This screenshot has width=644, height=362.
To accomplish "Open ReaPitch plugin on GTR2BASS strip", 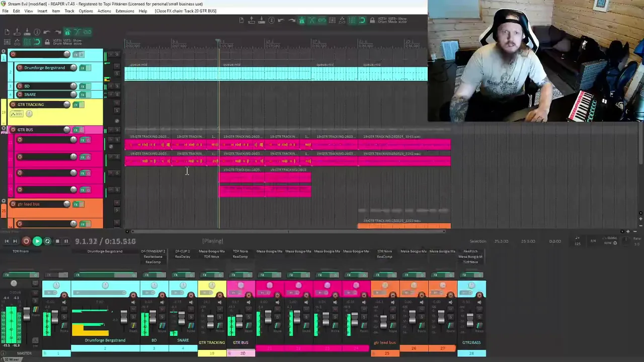I will pos(471,251).
